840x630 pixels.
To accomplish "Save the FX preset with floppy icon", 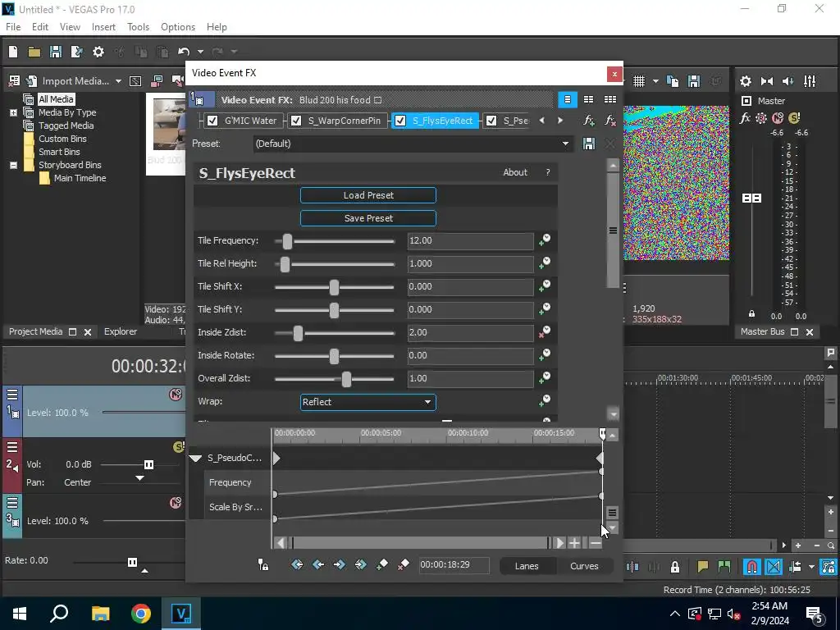I will (589, 144).
